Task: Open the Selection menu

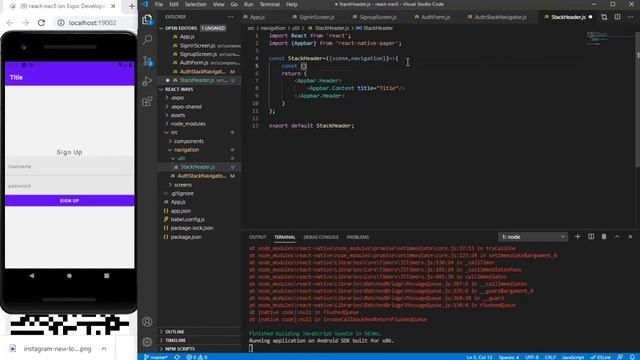Action: pyautogui.click(x=196, y=4)
